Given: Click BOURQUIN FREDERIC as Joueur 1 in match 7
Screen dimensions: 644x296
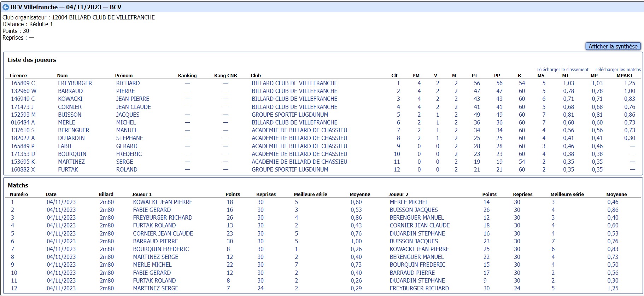Looking at the screenshot, I should pos(161,249).
